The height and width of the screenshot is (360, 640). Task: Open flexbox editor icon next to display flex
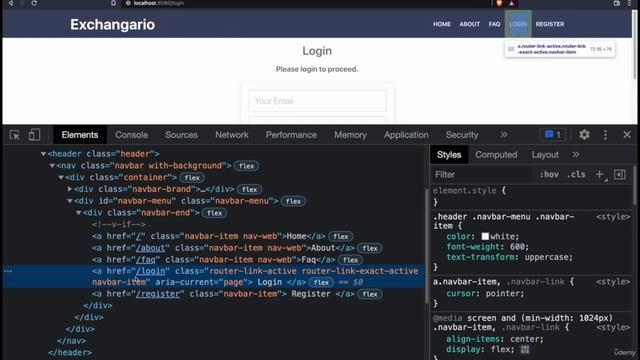pos(525,349)
